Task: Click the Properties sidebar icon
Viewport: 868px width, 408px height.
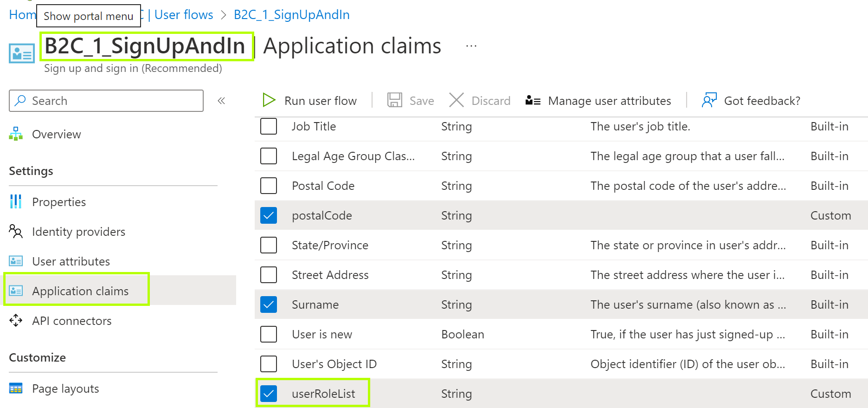Action: [x=16, y=202]
